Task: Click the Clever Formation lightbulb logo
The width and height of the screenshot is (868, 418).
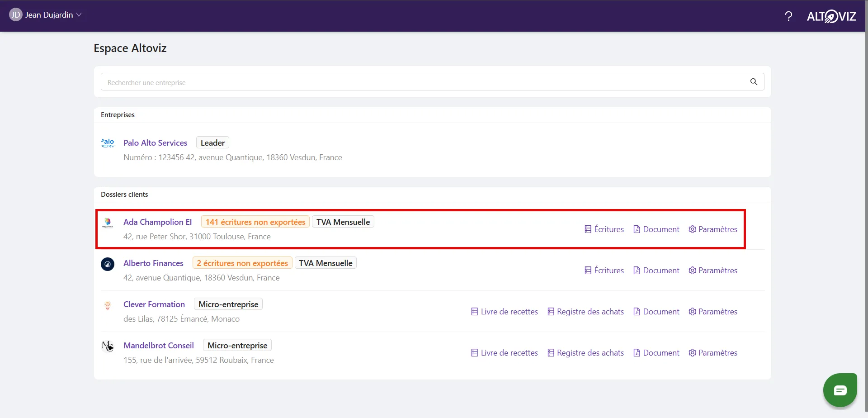Action: pos(108,305)
